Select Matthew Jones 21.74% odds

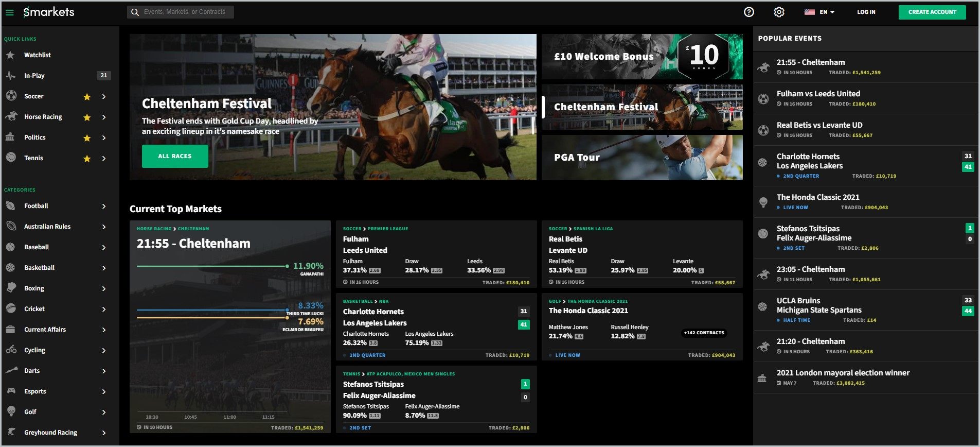click(566, 336)
